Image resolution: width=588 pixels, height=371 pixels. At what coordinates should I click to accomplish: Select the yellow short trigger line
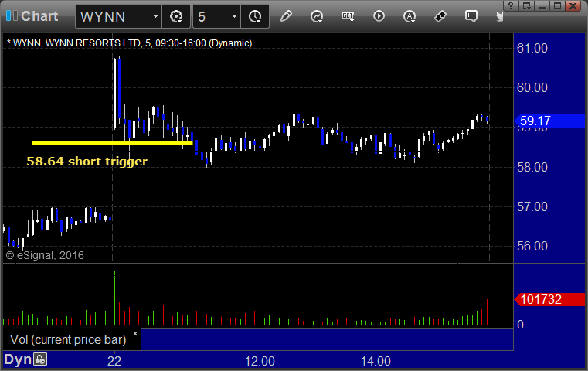coord(113,143)
